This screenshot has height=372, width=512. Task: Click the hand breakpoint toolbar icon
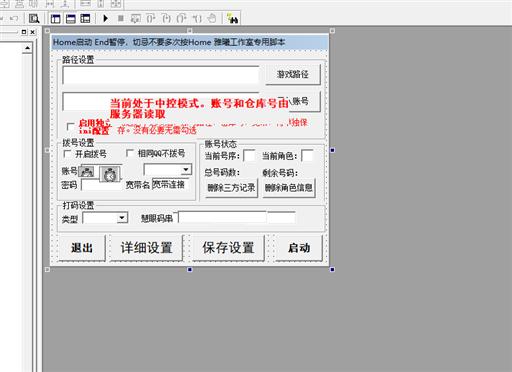coord(211,18)
